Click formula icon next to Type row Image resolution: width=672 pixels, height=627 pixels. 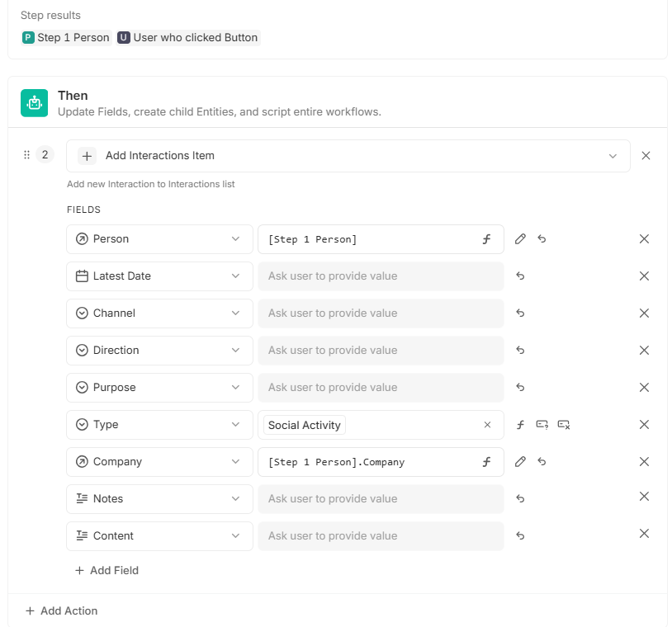click(520, 425)
